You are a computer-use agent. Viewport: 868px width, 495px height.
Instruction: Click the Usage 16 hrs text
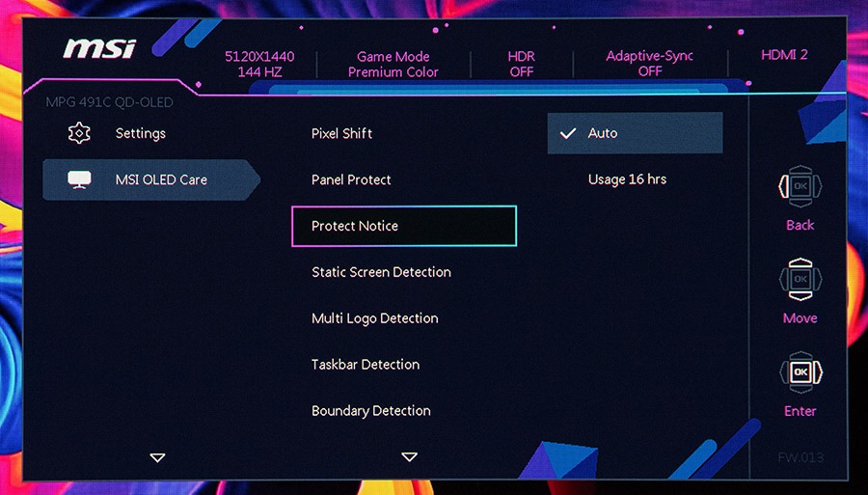[627, 179]
